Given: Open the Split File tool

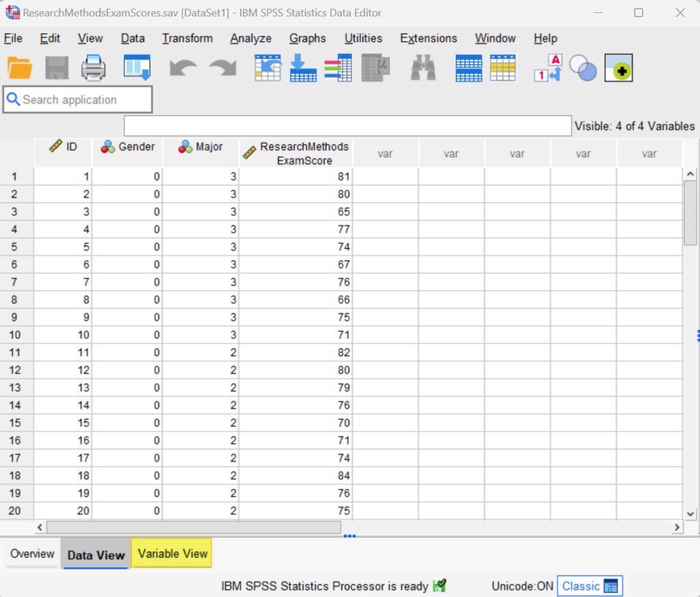Looking at the screenshot, I should [468, 68].
